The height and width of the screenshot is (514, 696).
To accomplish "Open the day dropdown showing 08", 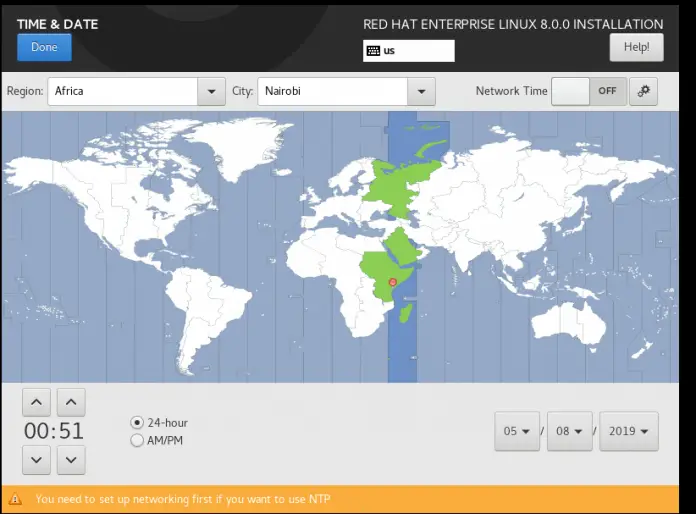I will click(x=569, y=431).
